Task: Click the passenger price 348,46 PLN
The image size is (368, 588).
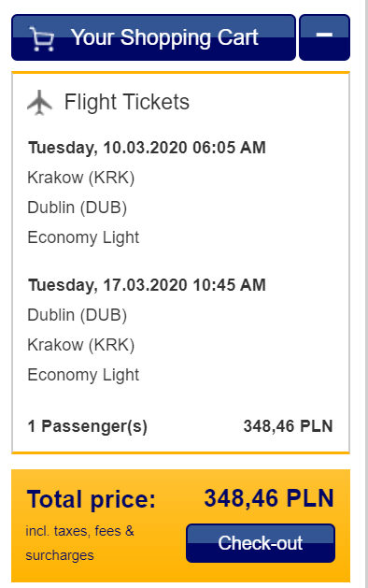Action: click(288, 426)
